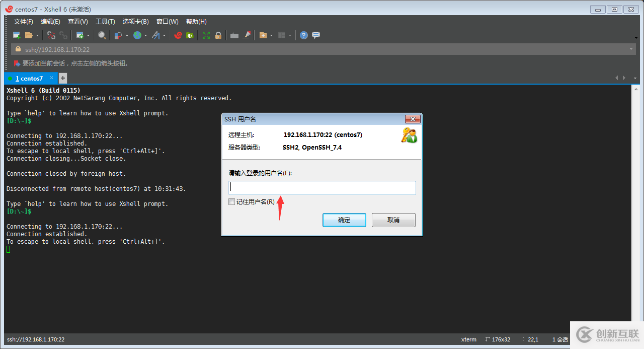
Task: Click the Reconnect chain-link icon
Action: click(63, 35)
